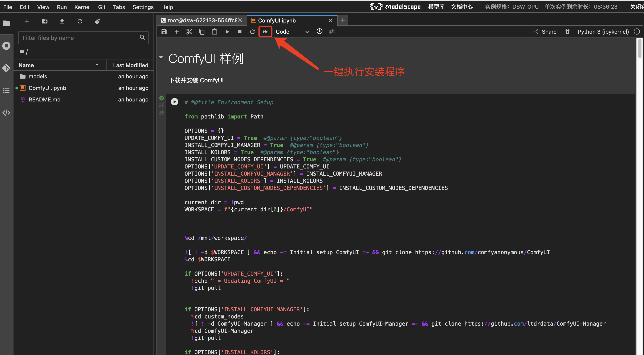
Task: Click the 实例规格: DSW-GPU text
Action: click(511, 7)
